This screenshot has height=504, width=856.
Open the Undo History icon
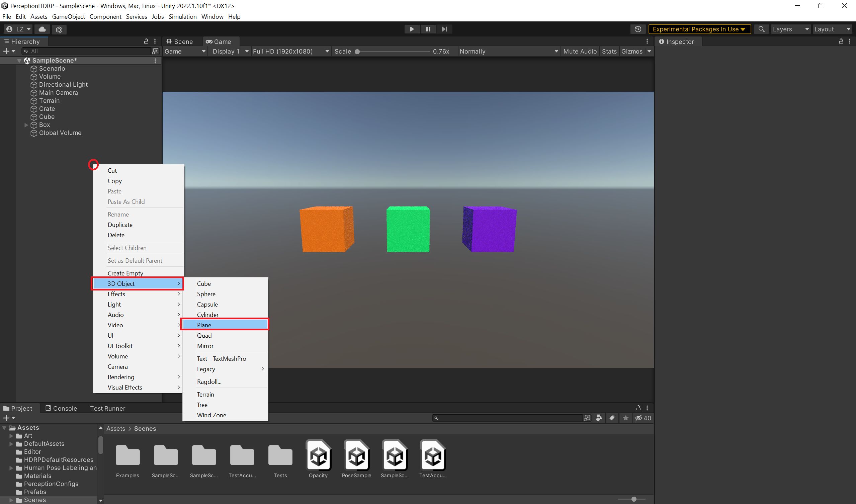(638, 29)
